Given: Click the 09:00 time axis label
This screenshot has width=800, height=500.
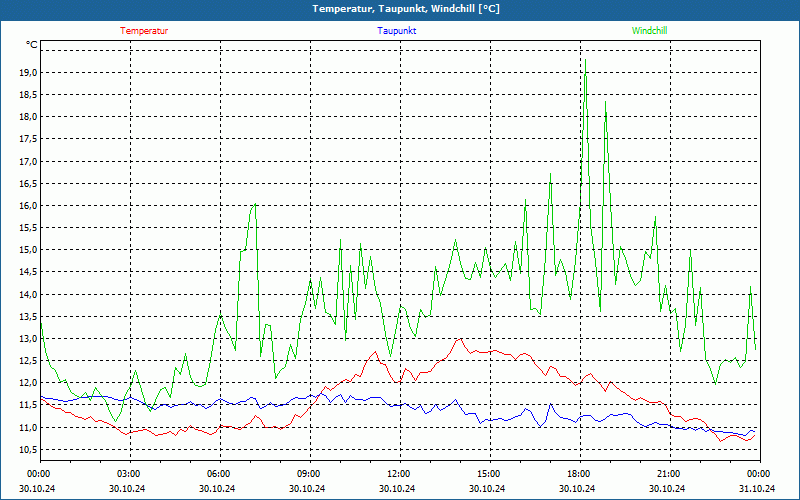Looking at the screenshot, I should (x=308, y=474).
